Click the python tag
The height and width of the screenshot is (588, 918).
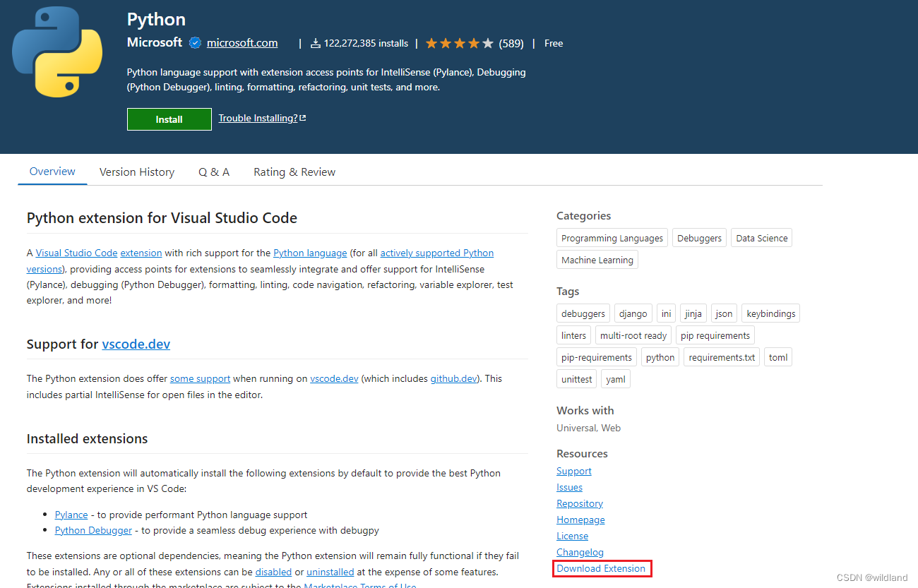point(660,357)
